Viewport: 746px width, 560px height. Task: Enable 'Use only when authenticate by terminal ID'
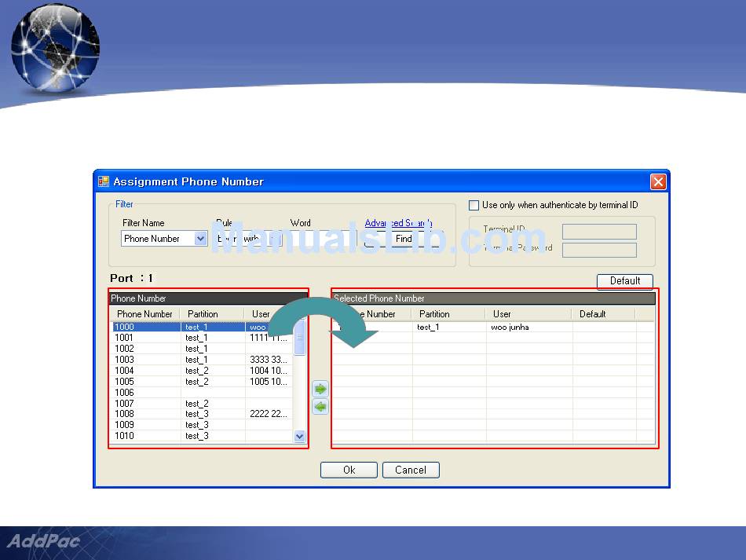474,205
